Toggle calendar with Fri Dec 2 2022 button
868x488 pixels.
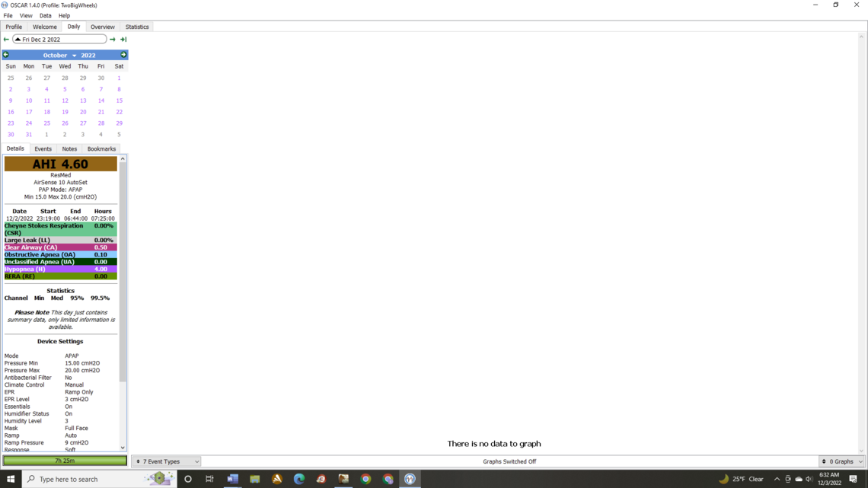tap(59, 40)
